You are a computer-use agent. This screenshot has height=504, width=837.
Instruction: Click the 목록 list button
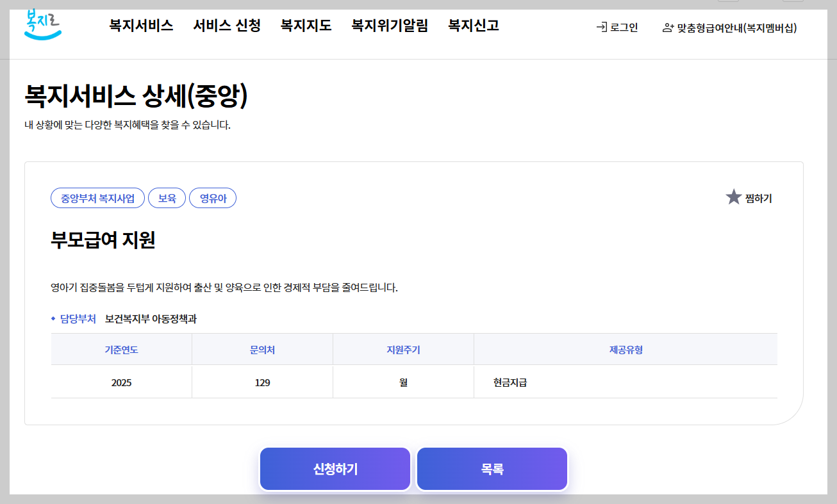pyautogui.click(x=492, y=468)
